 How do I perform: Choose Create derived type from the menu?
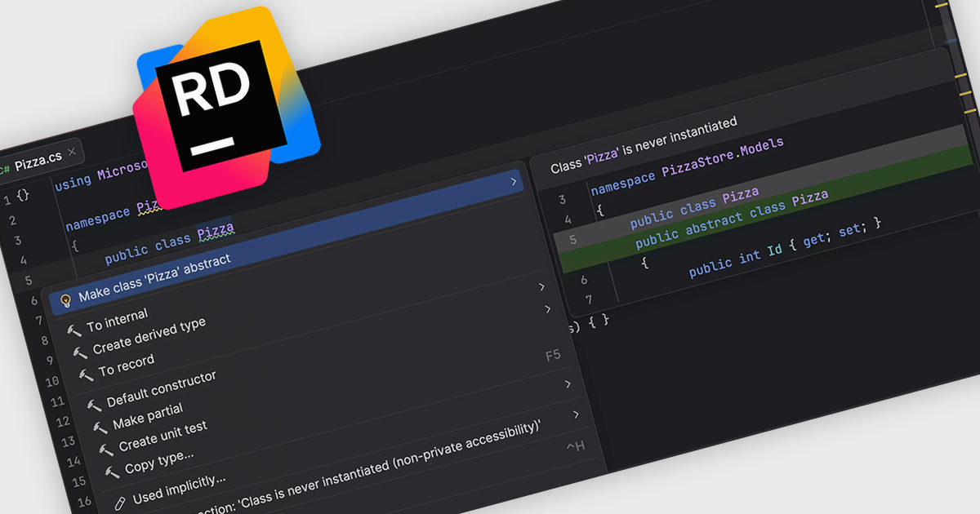click(149, 336)
